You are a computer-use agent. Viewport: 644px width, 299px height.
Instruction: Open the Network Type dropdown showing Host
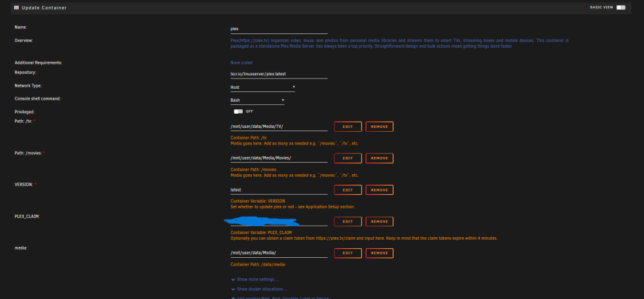(263, 87)
